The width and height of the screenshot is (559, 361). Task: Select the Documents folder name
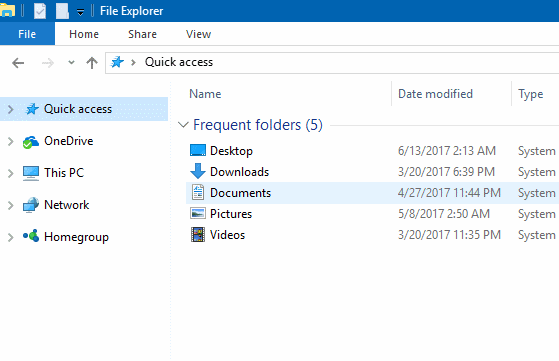pyautogui.click(x=240, y=193)
